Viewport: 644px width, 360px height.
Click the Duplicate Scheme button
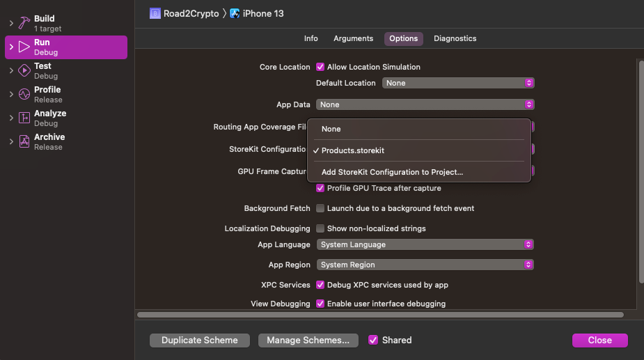tap(200, 341)
